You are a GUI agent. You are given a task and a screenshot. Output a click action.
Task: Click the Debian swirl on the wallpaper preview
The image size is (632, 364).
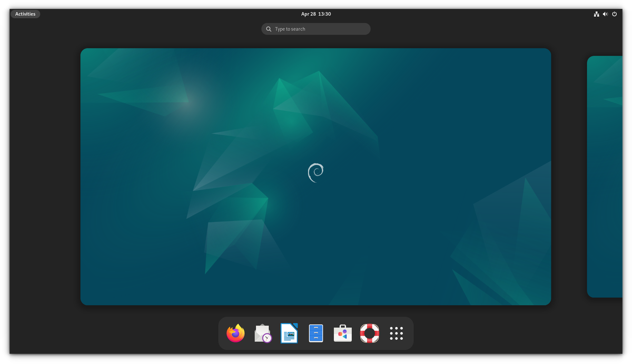point(315,172)
